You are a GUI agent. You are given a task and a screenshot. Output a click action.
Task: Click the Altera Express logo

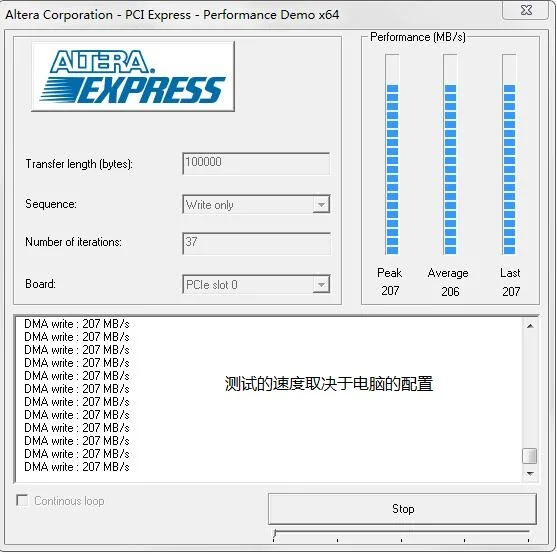pos(133,76)
